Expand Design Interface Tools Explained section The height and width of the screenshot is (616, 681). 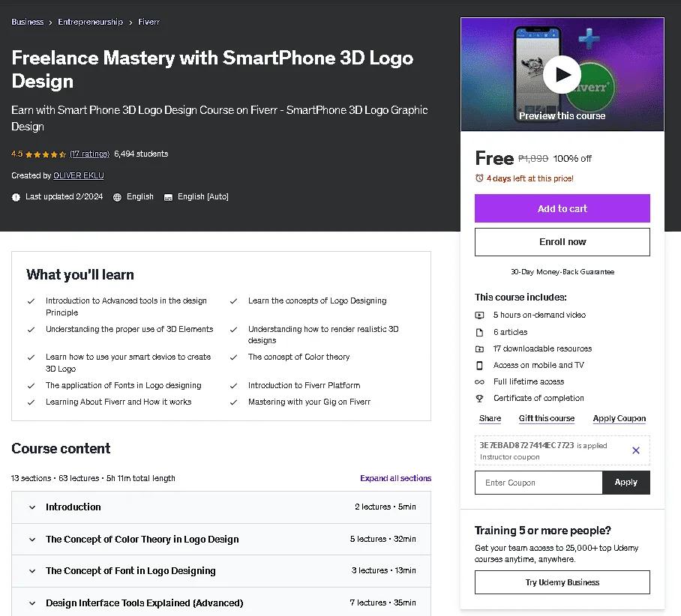(x=221, y=603)
